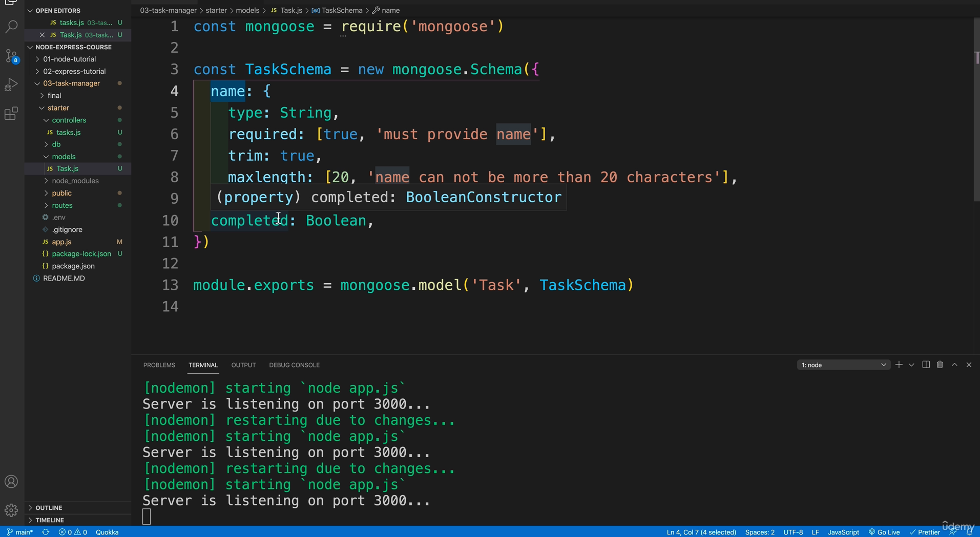This screenshot has width=980, height=537.
Task: Switch to the DEBUG CONSOLE tab
Action: coord(294,365)
